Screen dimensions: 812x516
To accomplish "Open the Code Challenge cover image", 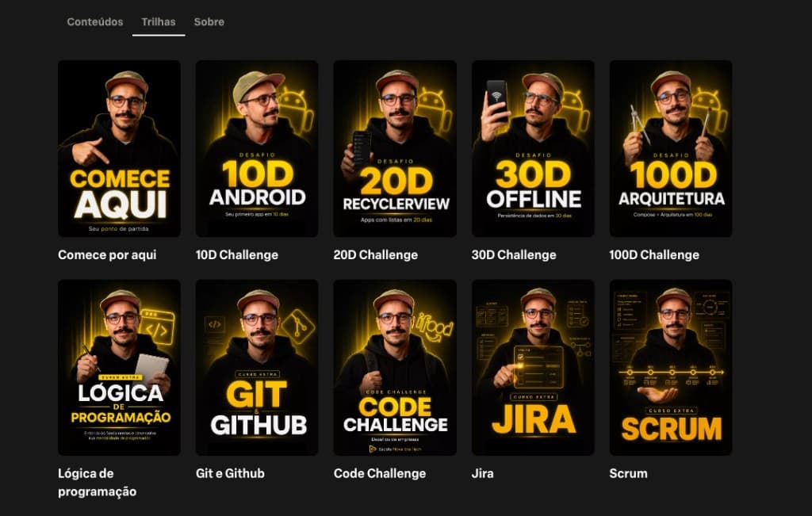I will tap(395, 368).
